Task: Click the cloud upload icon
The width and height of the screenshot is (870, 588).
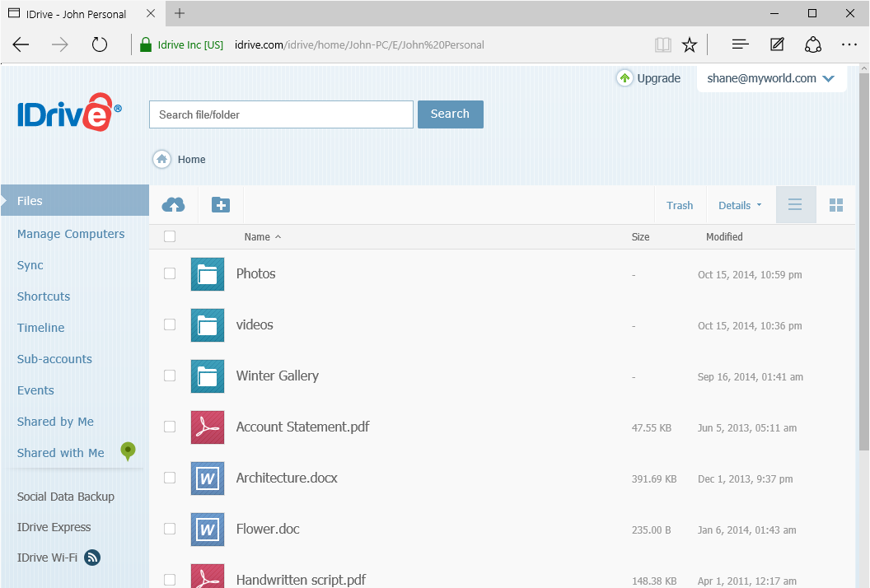Action: (173, 205)
